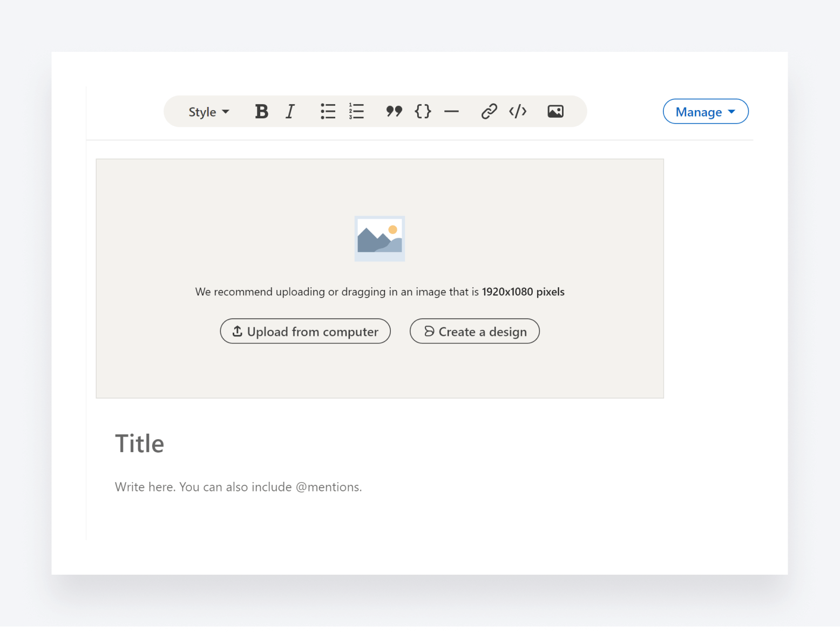Insert a numbered list
Viewport: 840px width, 633px height.
click(356, 112)
